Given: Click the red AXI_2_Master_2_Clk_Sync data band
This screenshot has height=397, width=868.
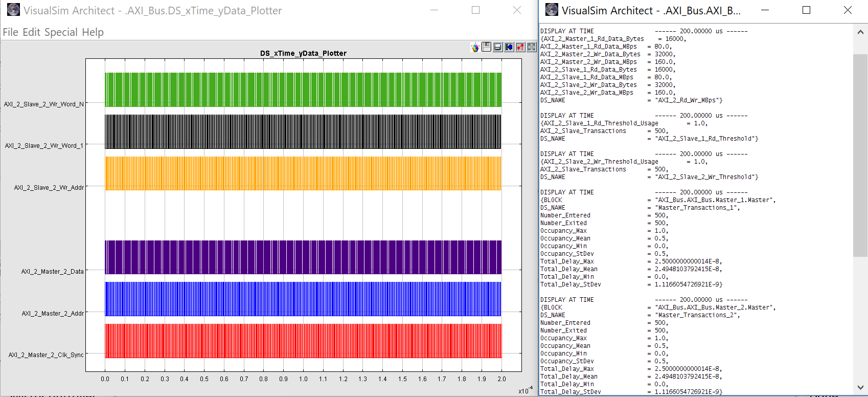Looking at the screenshot, I should 303,341.
